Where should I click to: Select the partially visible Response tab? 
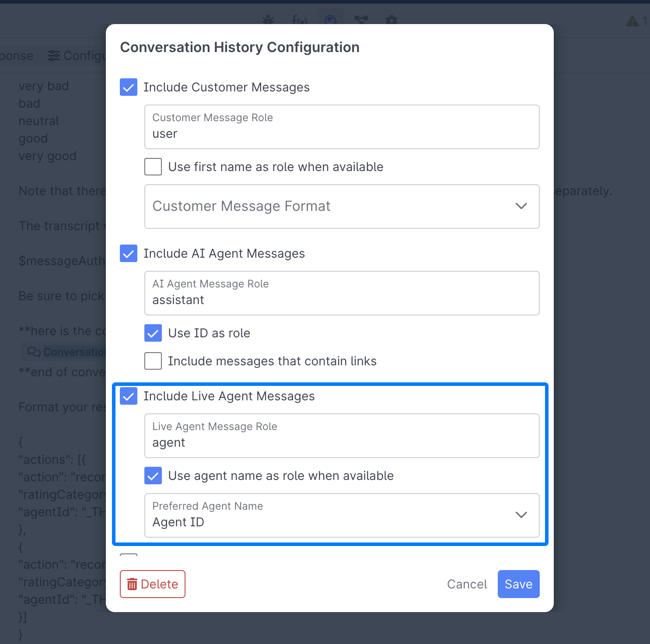(17, 55)
